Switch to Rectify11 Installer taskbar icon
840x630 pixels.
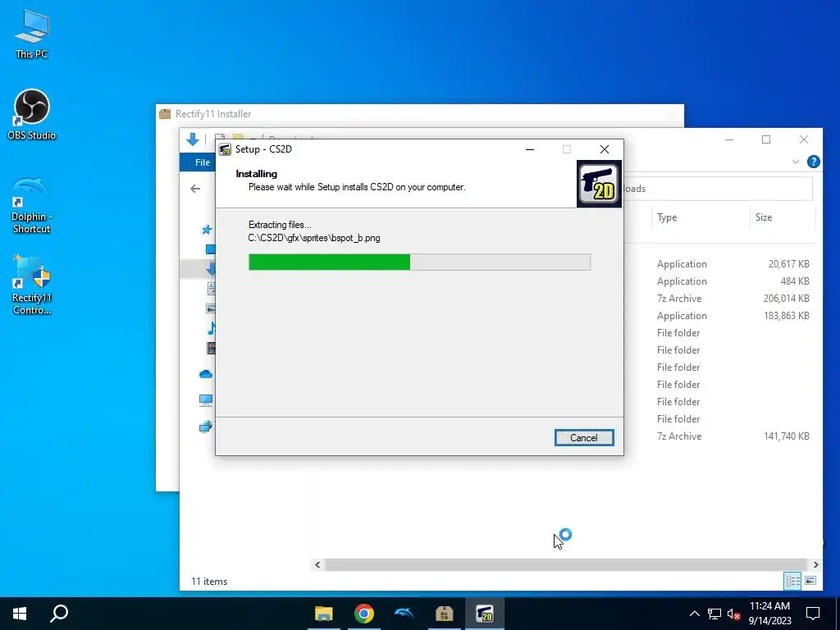pyautogui.click(x=444, y=614)
